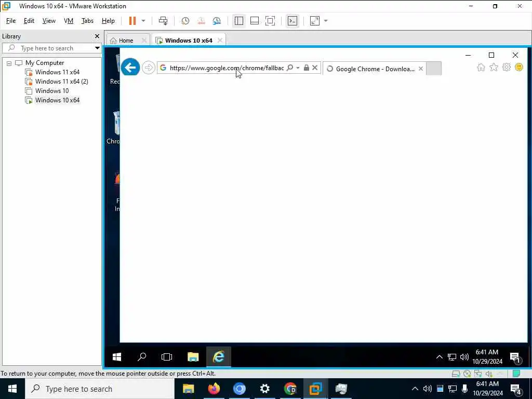Open Task View in guest taskbar
Image resolution: width=532 pixels, height=399 pixels.
[x=167, y=357]
